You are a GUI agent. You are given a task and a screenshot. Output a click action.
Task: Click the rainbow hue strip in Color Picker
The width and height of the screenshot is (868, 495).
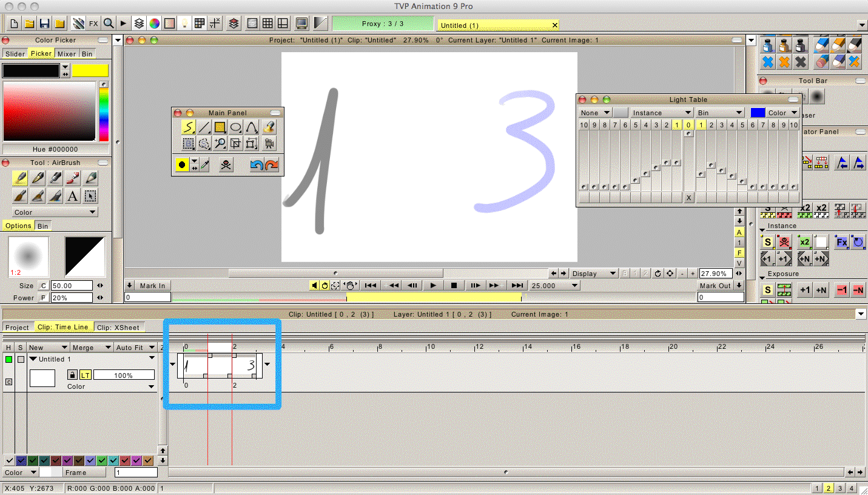(104, 115)
